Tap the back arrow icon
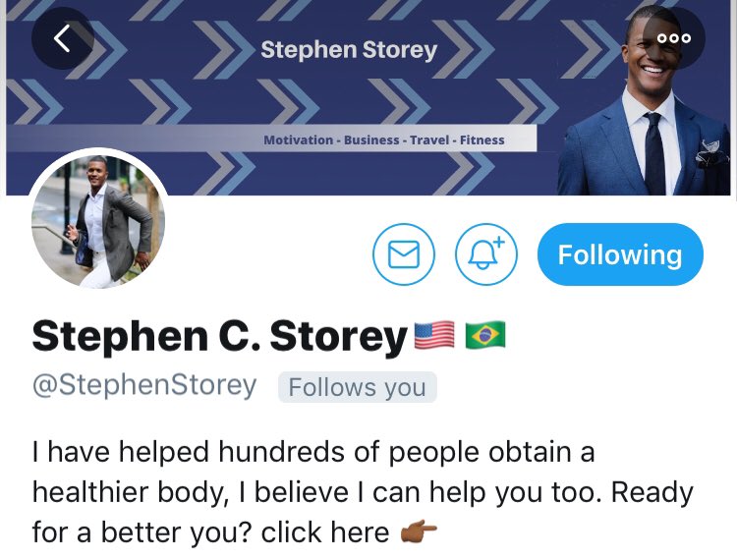The height and width of the screenshot is (560, 737). [63, 38]
